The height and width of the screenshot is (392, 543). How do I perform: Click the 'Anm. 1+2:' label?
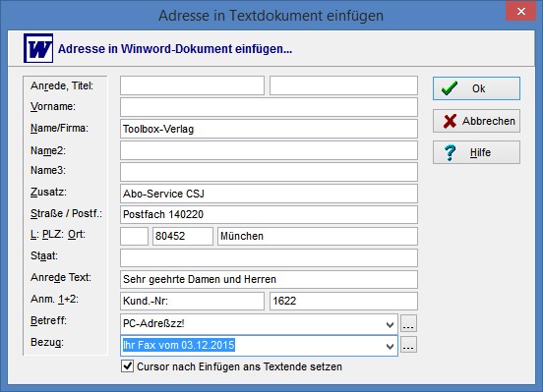54,299
